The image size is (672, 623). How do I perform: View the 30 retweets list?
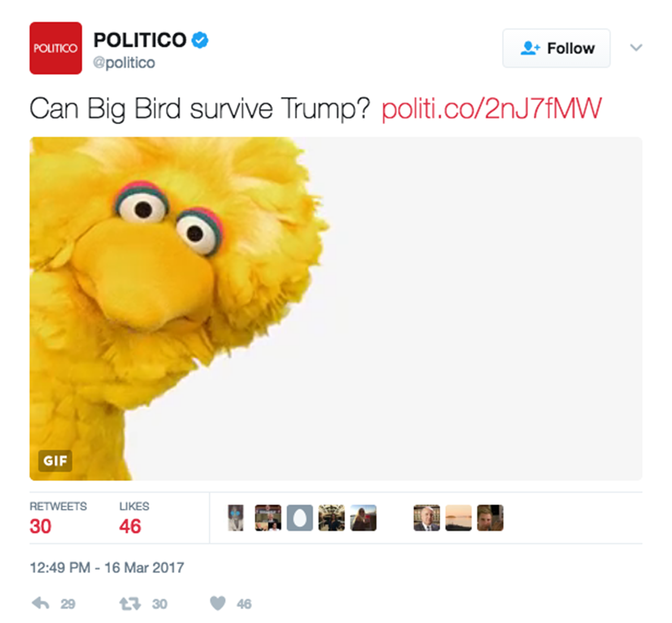point(58,518)
